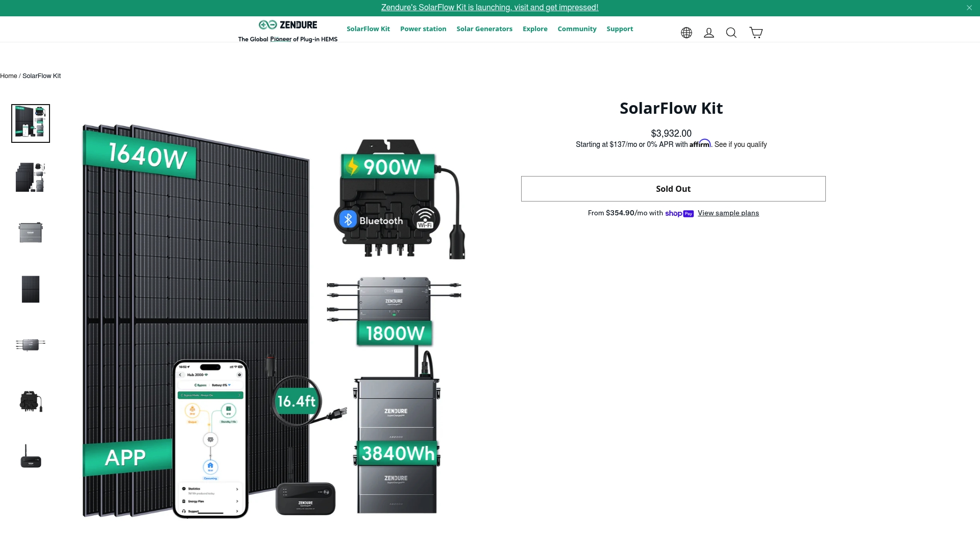This screenshot has width=980, height=551.
Task: Open the Power station menu item
Action: click(423, 29)
